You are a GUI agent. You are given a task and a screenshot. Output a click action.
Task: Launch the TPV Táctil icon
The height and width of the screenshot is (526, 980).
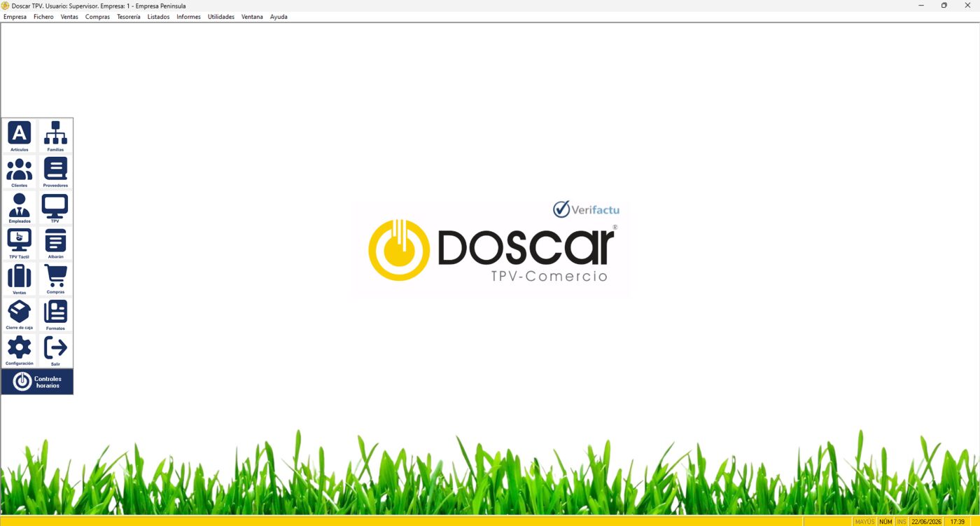(x=19, y=243)
